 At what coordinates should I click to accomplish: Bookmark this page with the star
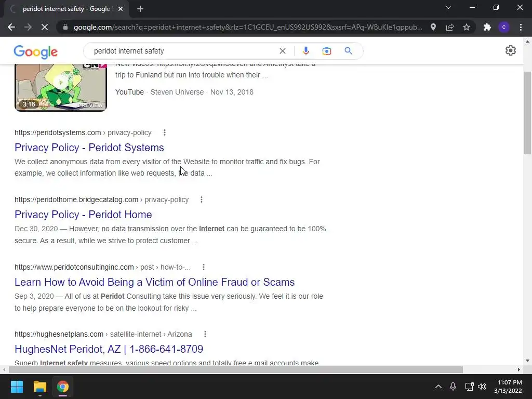point(467,27)
